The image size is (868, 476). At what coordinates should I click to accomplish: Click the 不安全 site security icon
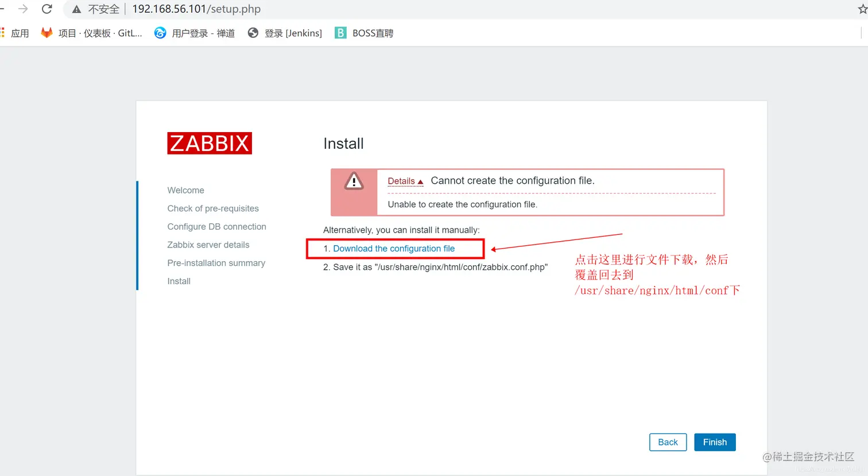click(76, 9)
